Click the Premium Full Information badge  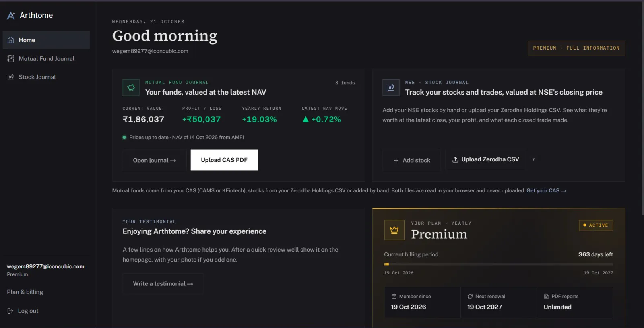576,48
